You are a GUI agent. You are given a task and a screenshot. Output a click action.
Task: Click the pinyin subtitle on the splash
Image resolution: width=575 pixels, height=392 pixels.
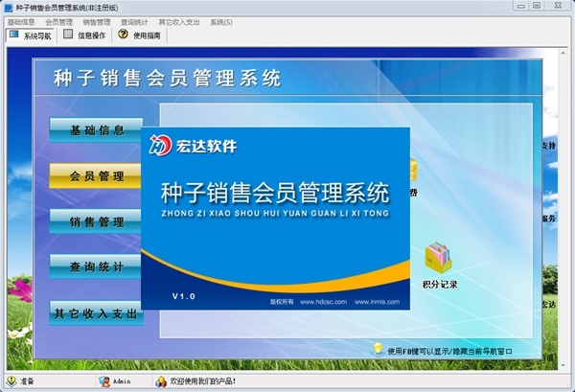tap(275, 213)
